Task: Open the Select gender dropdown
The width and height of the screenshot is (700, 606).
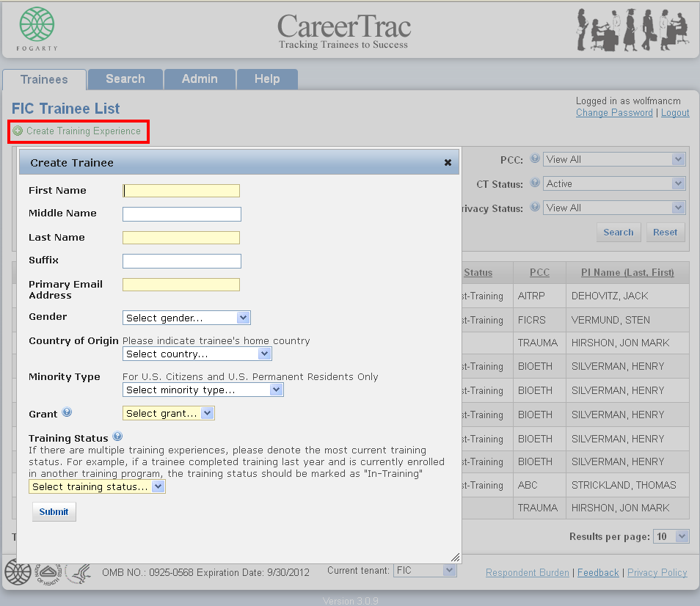Action: pyautogui.click(x=186, y=318)
